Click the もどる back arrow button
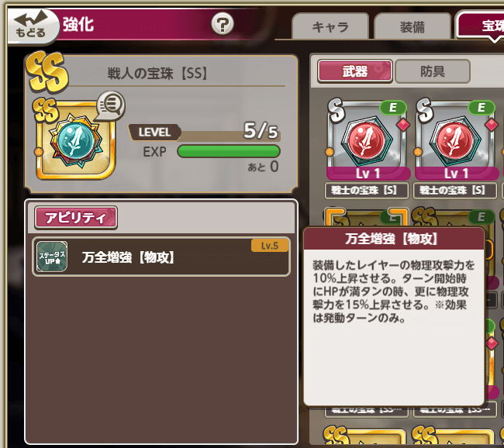 pos(32,26)
